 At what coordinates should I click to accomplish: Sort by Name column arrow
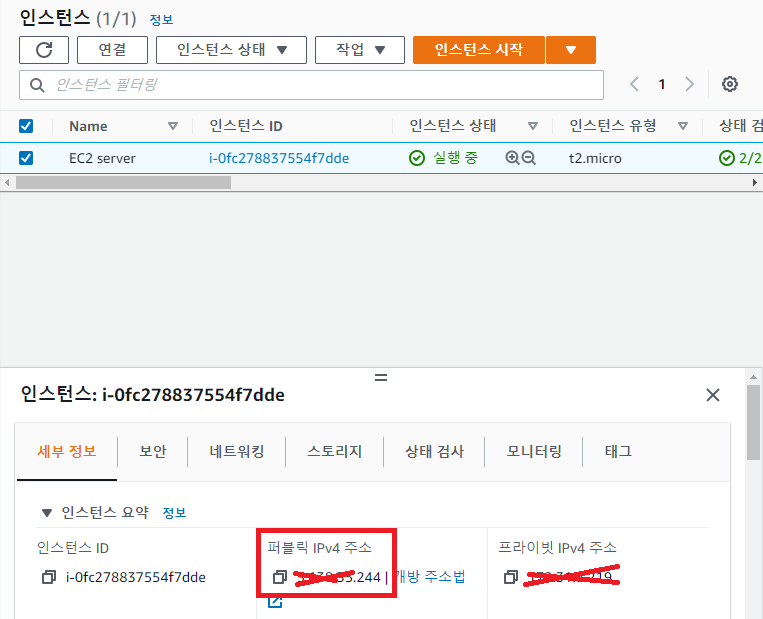point(172,126)
